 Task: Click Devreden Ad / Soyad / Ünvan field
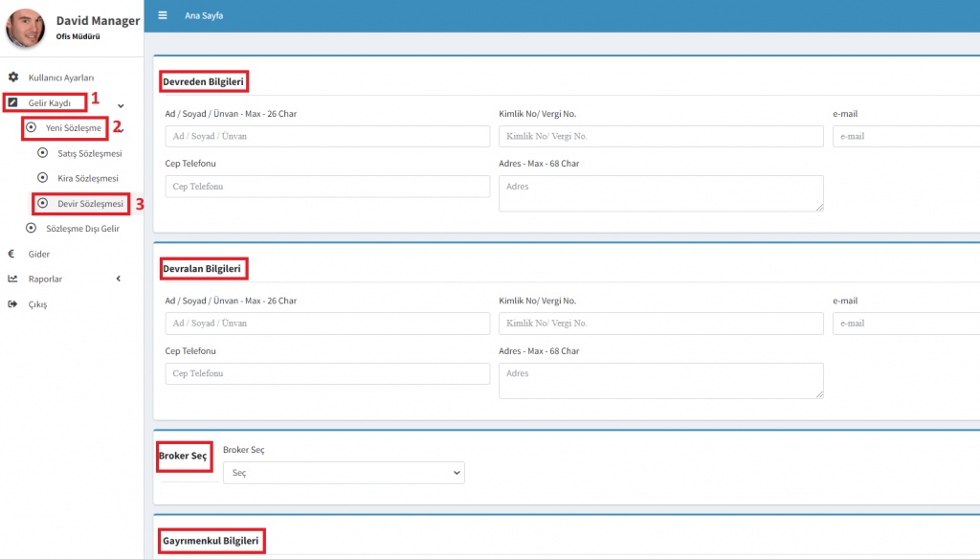pyautogui.click(x=326, y=137)
